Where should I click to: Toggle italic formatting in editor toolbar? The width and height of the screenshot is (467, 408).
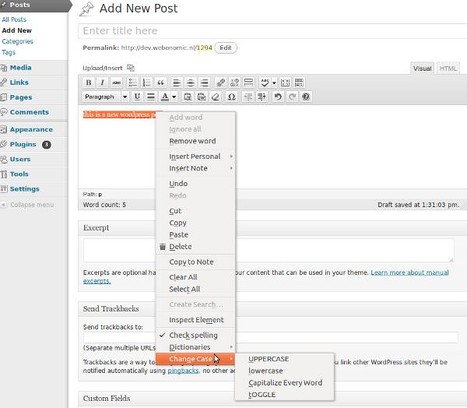(102, 83)
